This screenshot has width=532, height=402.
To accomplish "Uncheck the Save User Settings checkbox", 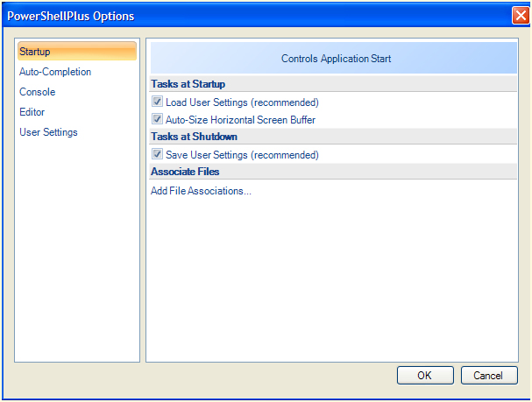I will (158, 155).
